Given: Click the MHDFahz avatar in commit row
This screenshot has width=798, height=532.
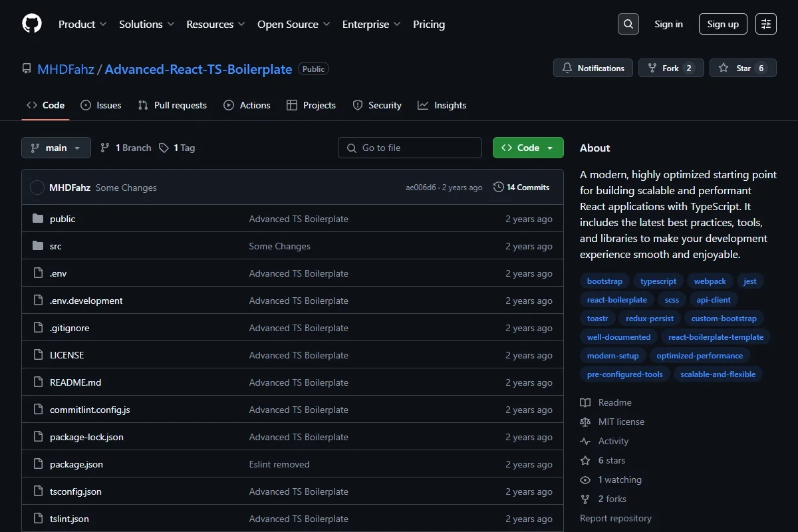Looking at the screenshot, I should pos(37,188).
